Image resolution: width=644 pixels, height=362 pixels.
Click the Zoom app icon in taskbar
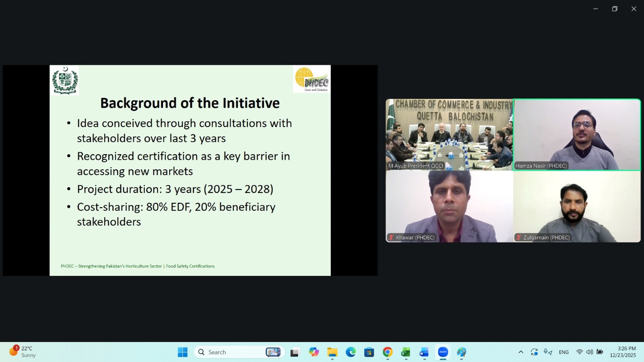coord(443,352)
